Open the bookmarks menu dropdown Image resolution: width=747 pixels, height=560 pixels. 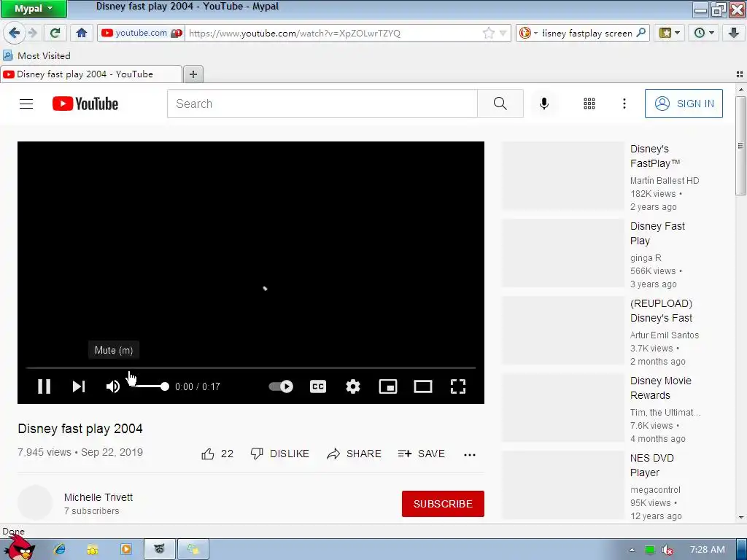coord(670,33)
